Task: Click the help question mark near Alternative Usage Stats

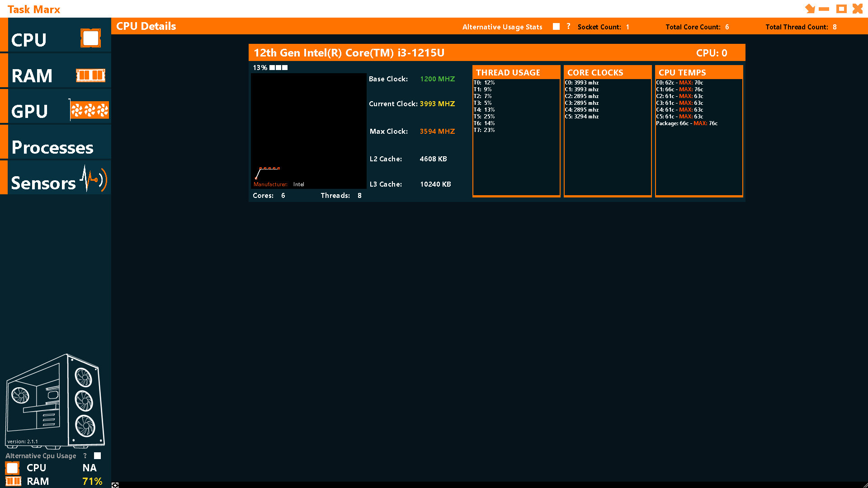Action: click(568, 27)
